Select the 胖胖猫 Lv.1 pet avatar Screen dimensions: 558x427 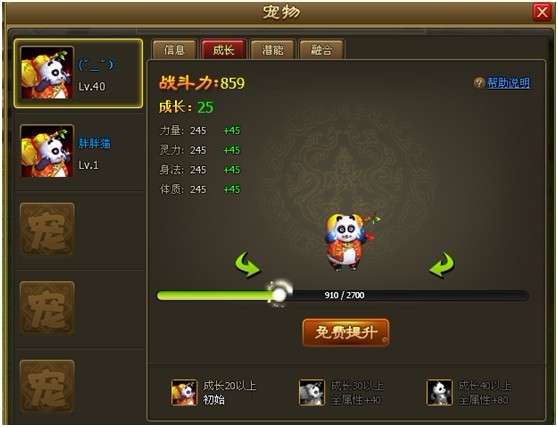(47, 151)
